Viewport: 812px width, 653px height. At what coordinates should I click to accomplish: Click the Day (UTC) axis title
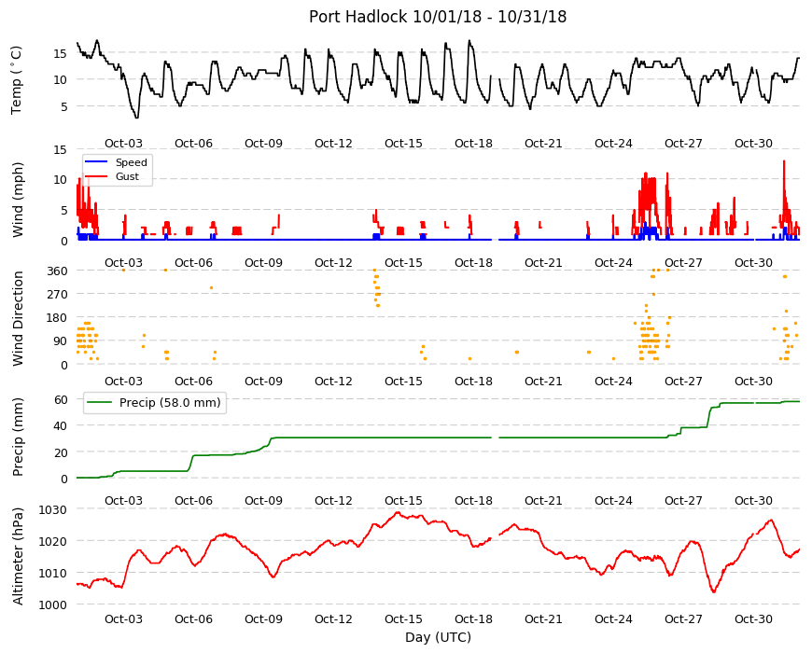click(x=438, y=637)
